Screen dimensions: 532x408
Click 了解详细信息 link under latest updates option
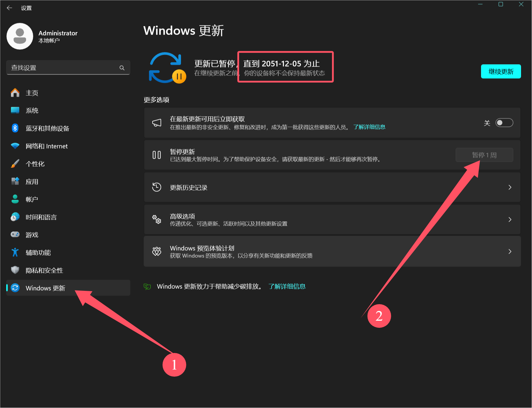[369, 127]
